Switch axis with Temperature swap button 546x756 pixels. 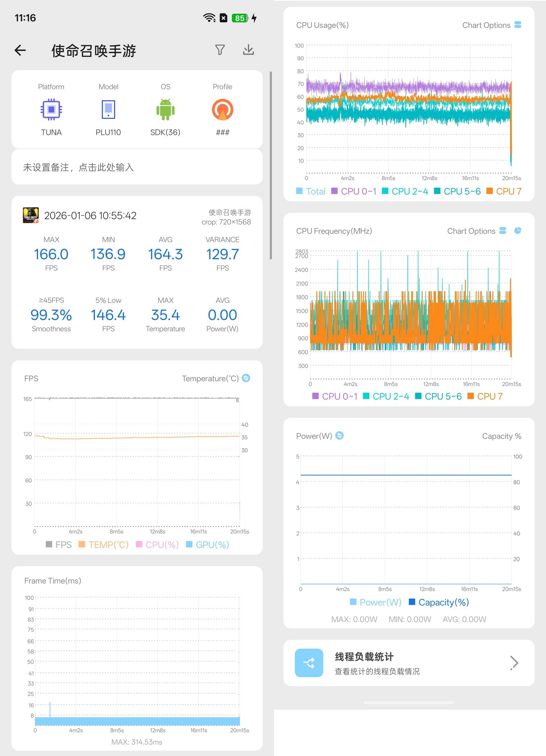coord(246,378)
